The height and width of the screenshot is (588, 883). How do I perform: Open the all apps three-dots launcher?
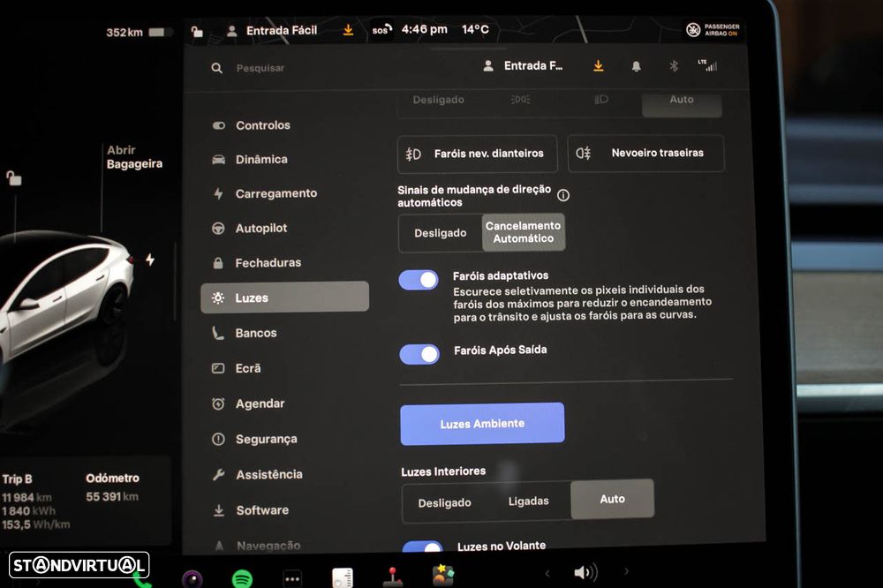click(x=292, y=578)
